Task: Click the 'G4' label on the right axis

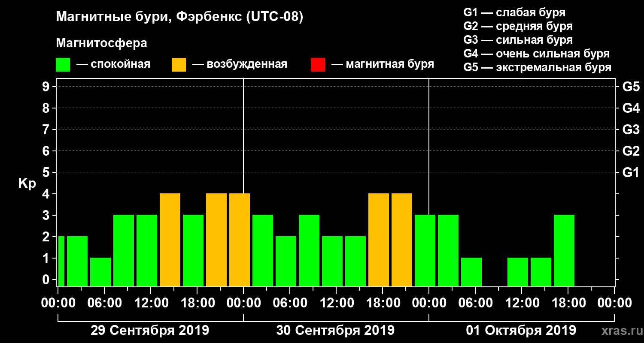Action: tap(631, 108)
